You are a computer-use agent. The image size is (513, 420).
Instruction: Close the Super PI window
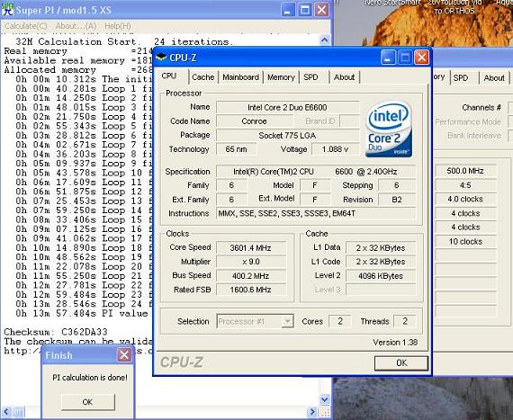tap(321, 10)
